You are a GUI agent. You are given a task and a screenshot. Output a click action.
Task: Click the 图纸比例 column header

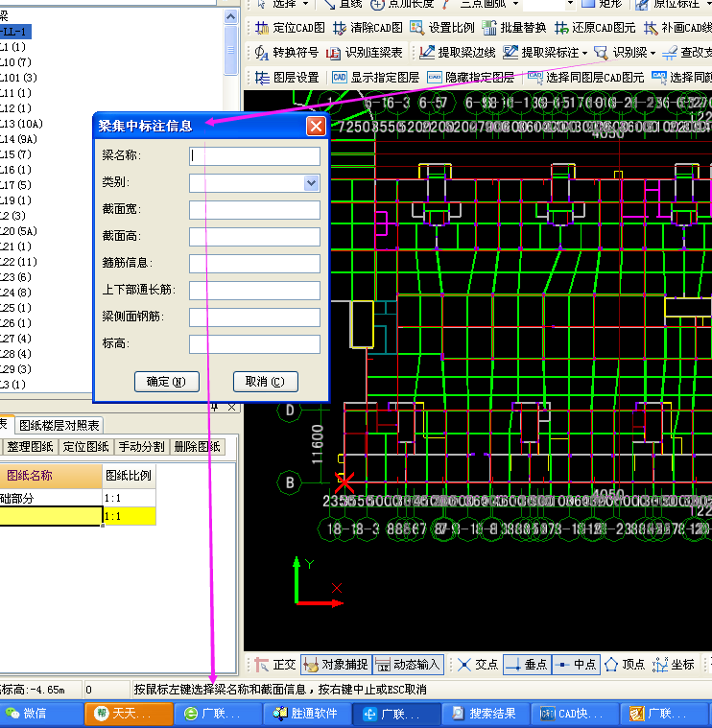coord(129,476)
